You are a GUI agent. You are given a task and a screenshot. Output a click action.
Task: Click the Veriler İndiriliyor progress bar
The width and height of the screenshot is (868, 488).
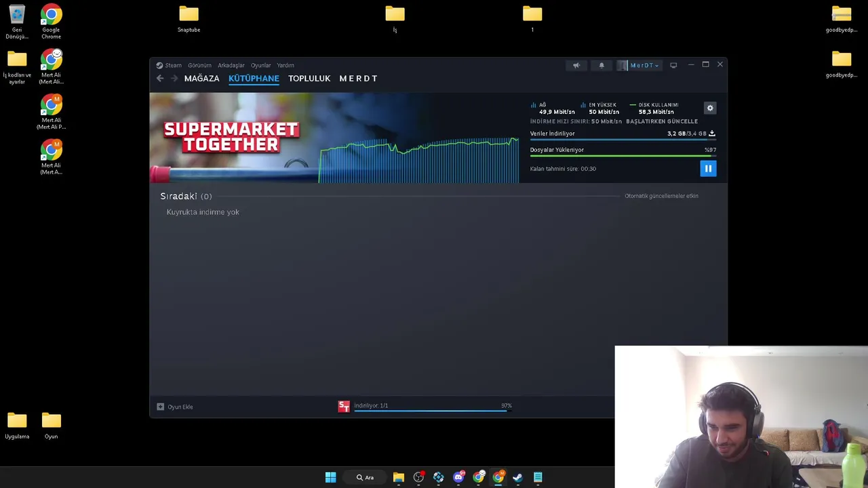tap(623, 139)
